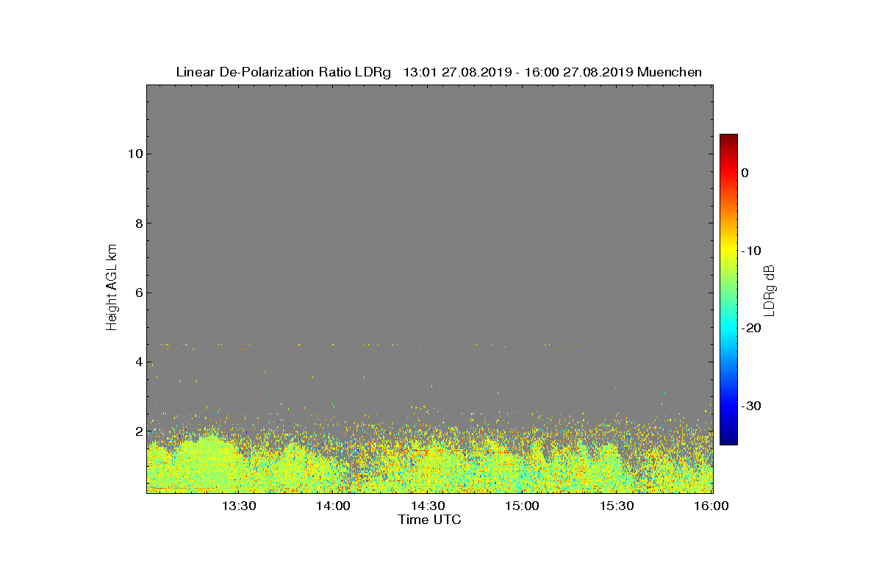The height and width of the screenshot is (588, 882).
Task: Click the 'LDRg dB' colorbar label
Action: point(769,290)
